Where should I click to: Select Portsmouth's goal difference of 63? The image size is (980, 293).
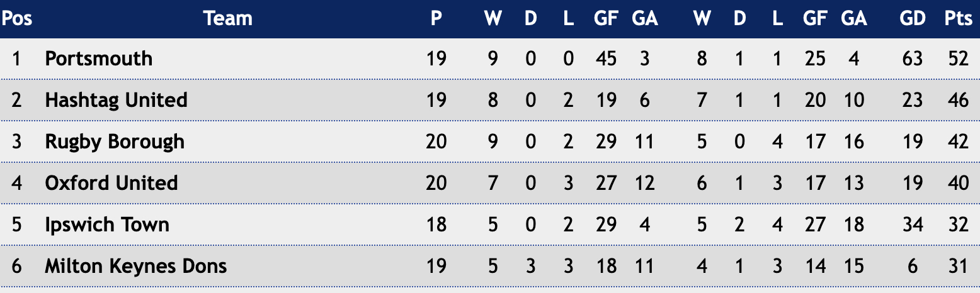[912, 58]
